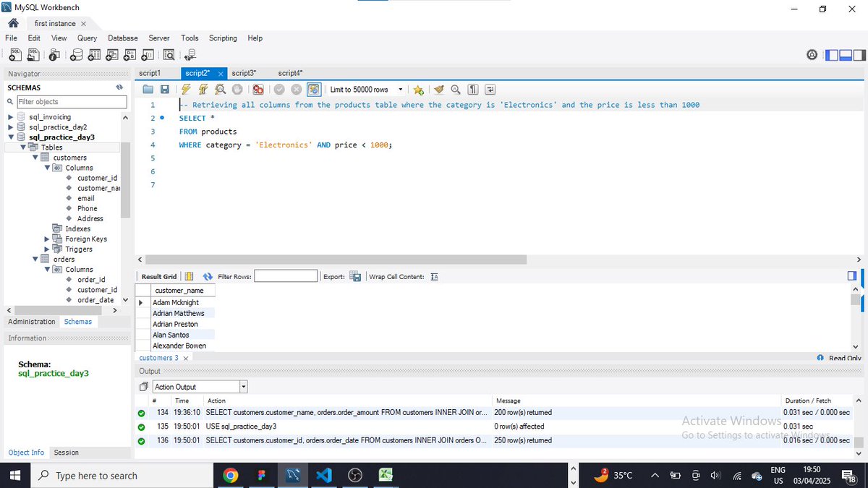Create a new view icon
Screen dimensions: 868x488
pos(112,54)
